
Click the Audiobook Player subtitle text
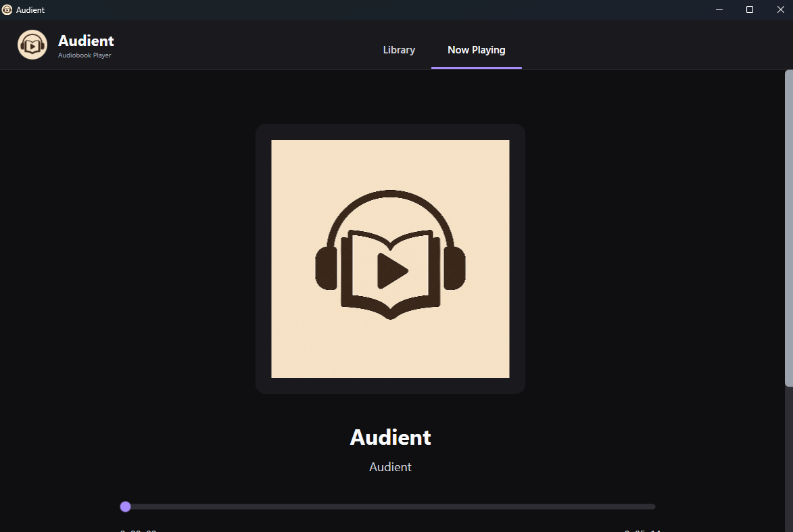[x=85, y=55]
